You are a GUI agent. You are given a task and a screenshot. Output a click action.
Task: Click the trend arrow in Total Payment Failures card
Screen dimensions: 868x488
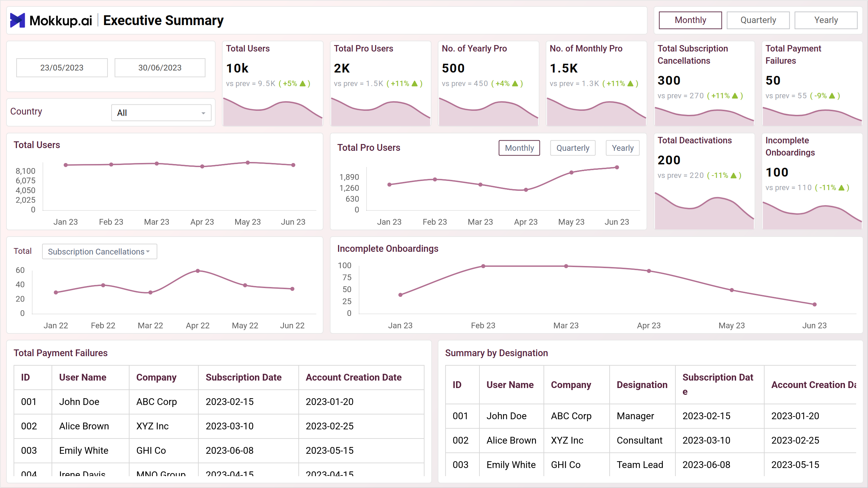(x=832, y=96)
